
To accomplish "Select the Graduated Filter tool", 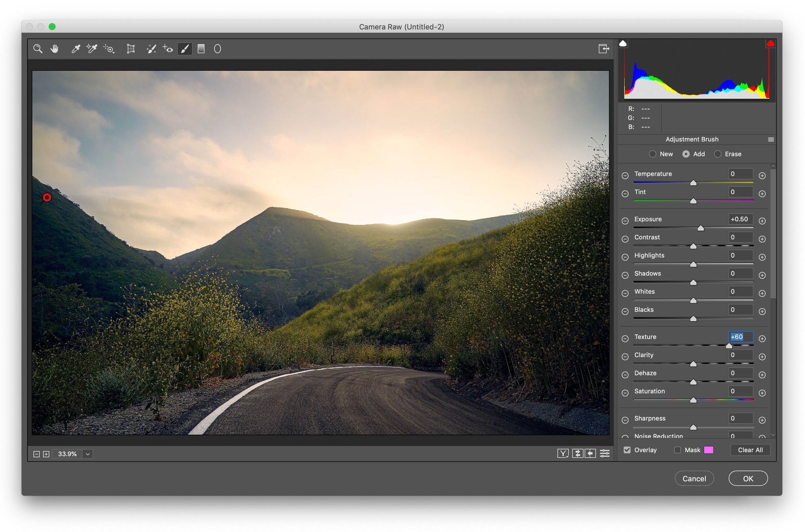I will (x=201, y=49).
